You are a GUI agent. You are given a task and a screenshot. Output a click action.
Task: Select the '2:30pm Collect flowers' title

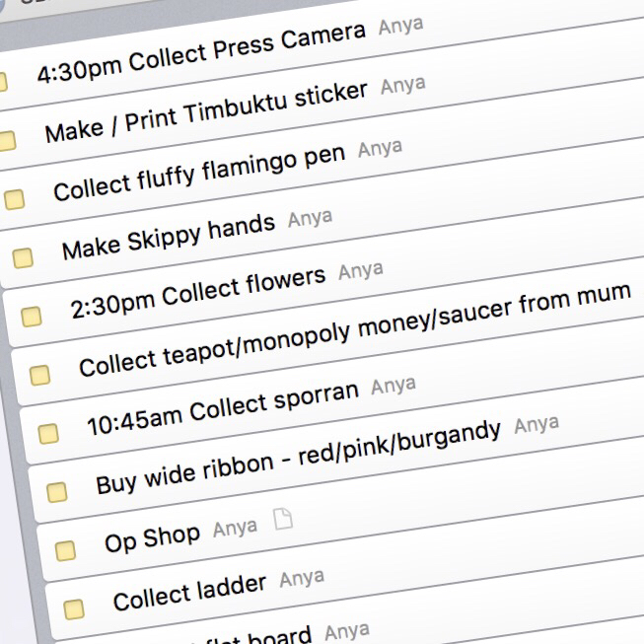click(198, 293)
